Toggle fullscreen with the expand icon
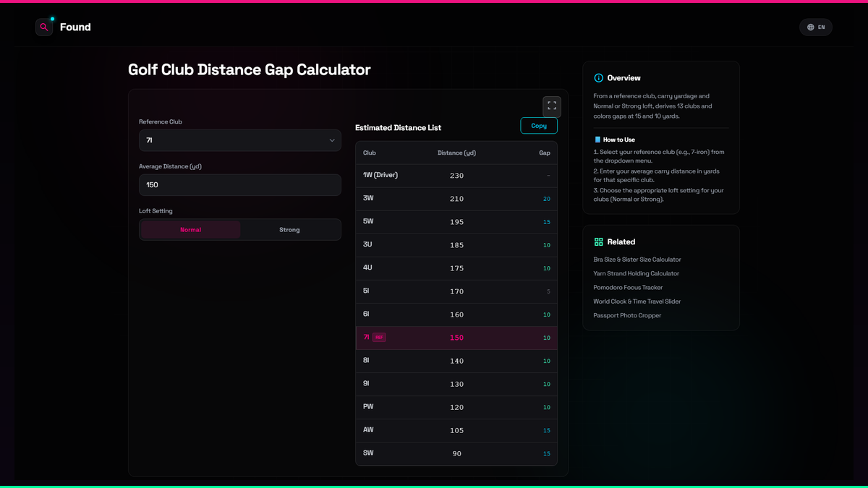Image resolution: width=868 pixels, height=488 pixels. click(552, 106)
